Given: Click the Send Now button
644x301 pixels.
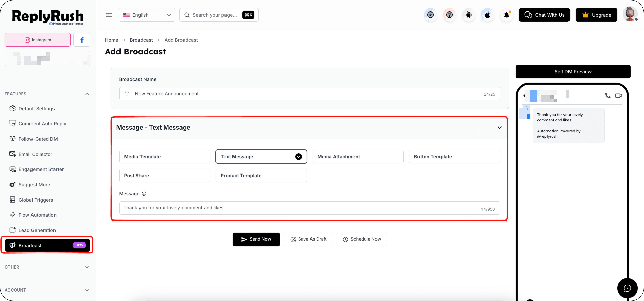Looking at the screenshot, I should [256, 239].
